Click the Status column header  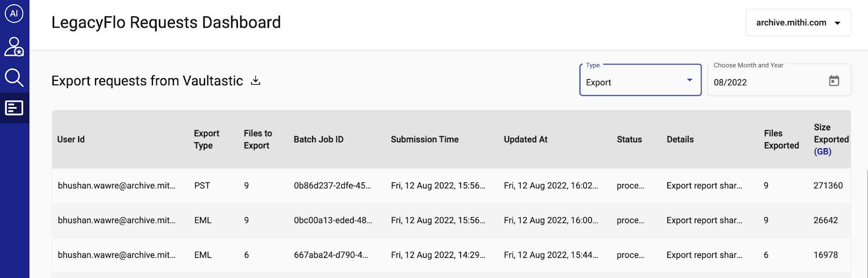click(629, 140)
